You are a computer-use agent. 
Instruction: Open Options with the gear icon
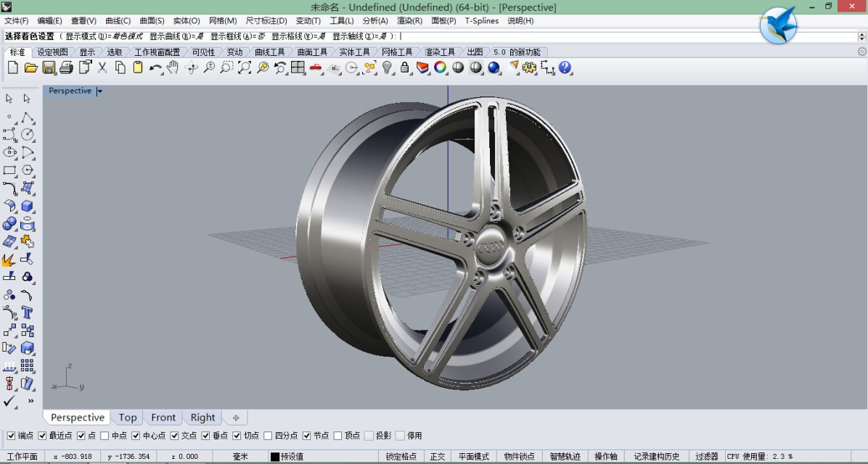pos(530,67)
